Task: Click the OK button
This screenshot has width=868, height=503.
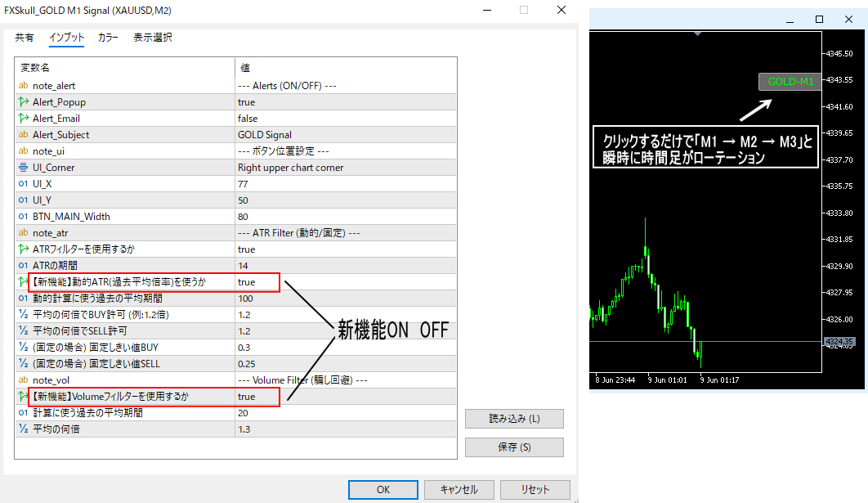Action: click(383, 490)
